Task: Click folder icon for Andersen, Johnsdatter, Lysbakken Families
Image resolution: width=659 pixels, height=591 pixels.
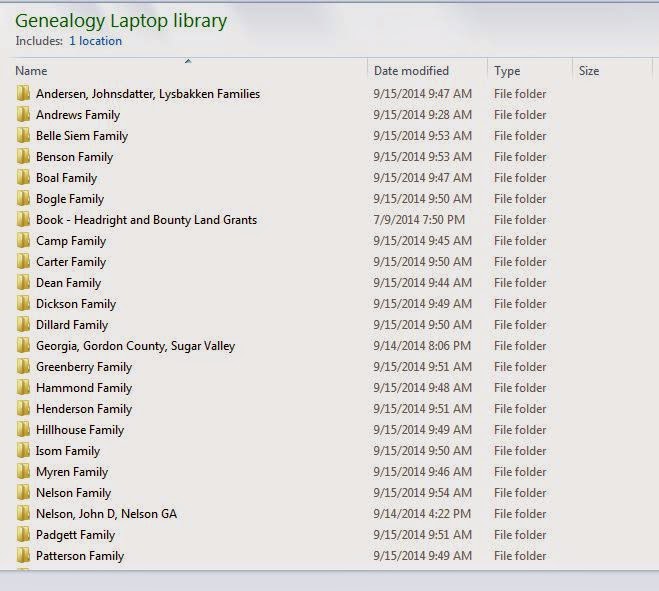Action: pos(24,93)
